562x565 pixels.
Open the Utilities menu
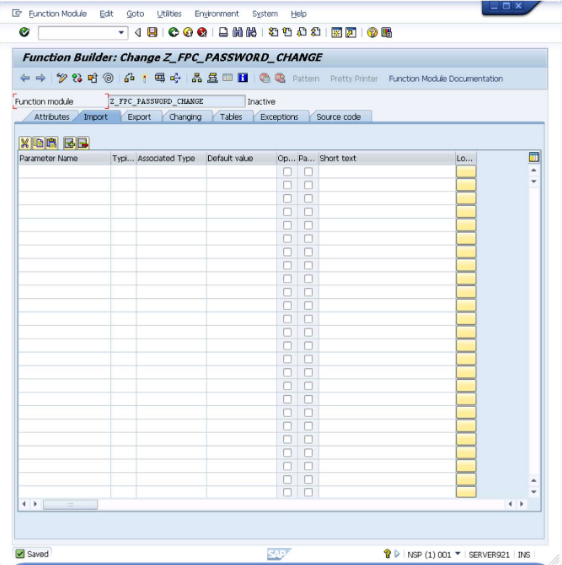point(169,14)
